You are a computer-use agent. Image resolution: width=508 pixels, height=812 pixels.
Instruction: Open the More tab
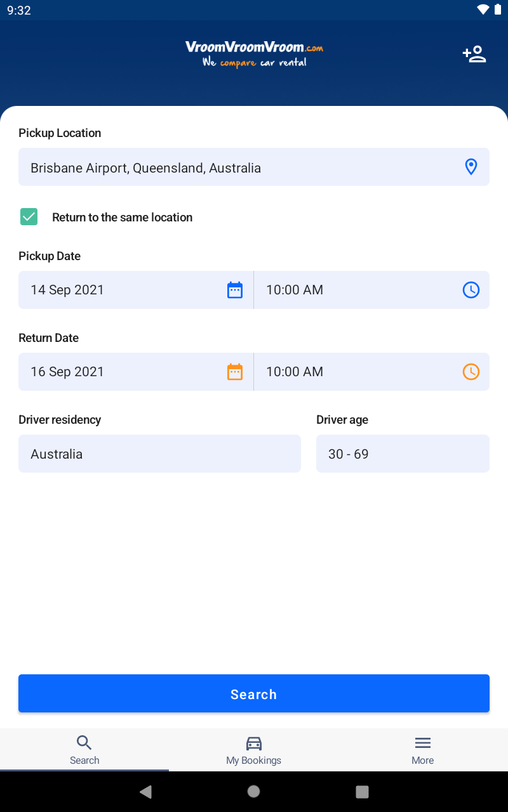click(x=422, y=750)
